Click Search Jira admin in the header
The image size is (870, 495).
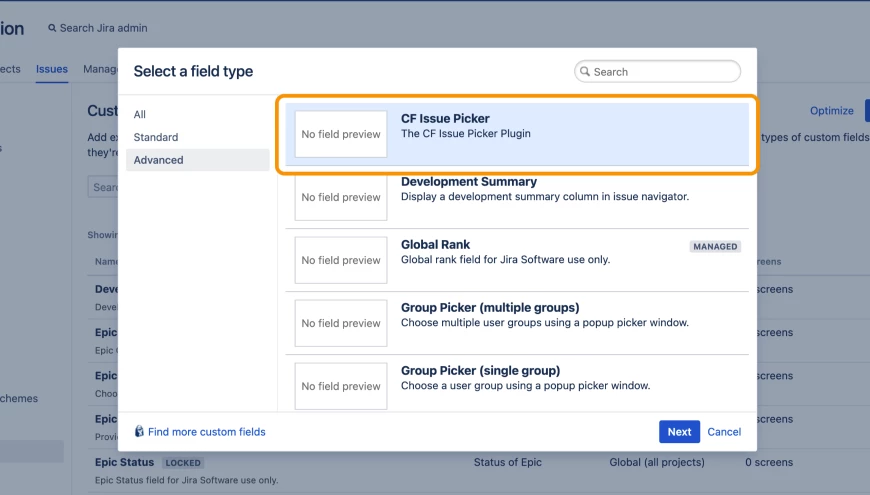click(103, 28)
